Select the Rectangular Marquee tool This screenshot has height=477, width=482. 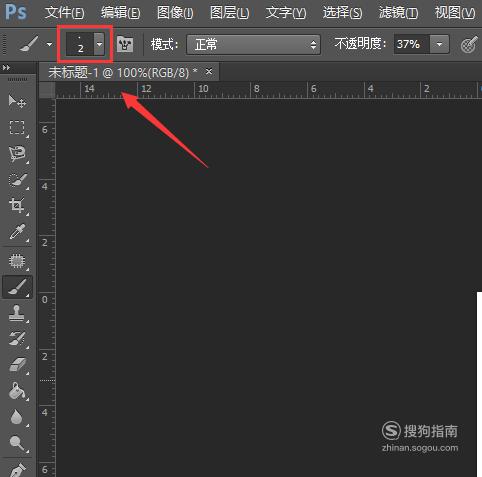(x=17, y=128)
